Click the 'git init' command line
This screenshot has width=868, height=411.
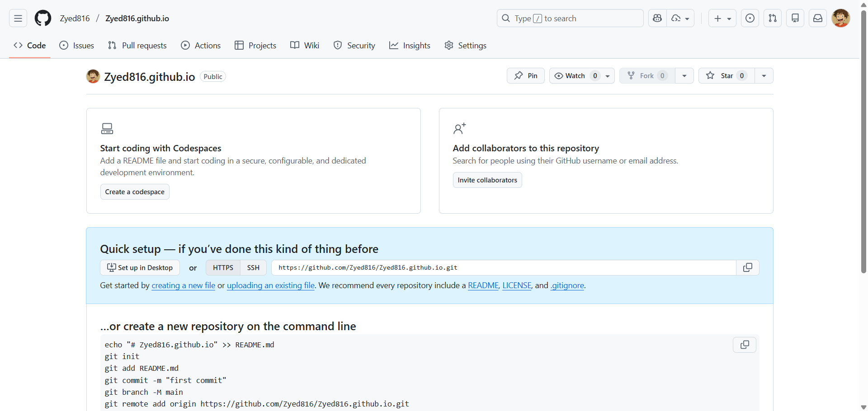[x=122, y=356]
